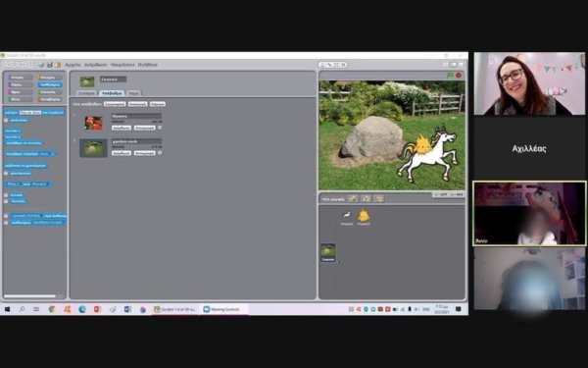
Task: Enable the checkbox next to the size reporter block
Action: pos(6,173)
